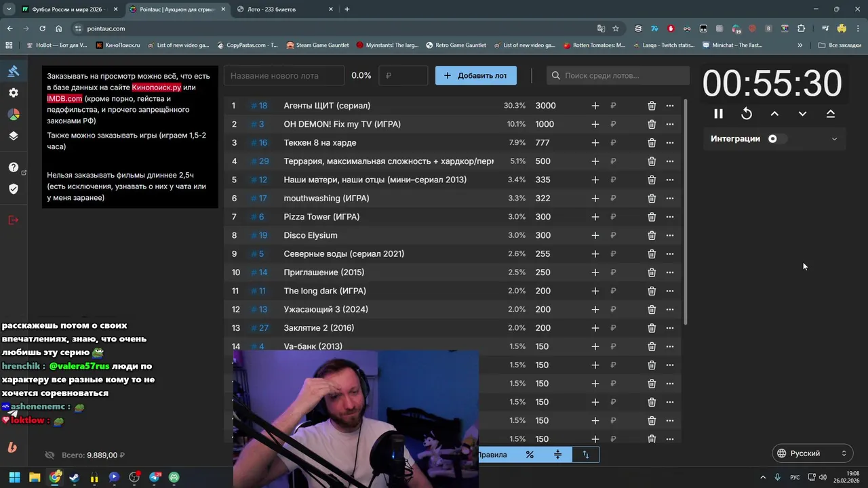Open the Chrome three-dot menu

[x=858, y=28]
